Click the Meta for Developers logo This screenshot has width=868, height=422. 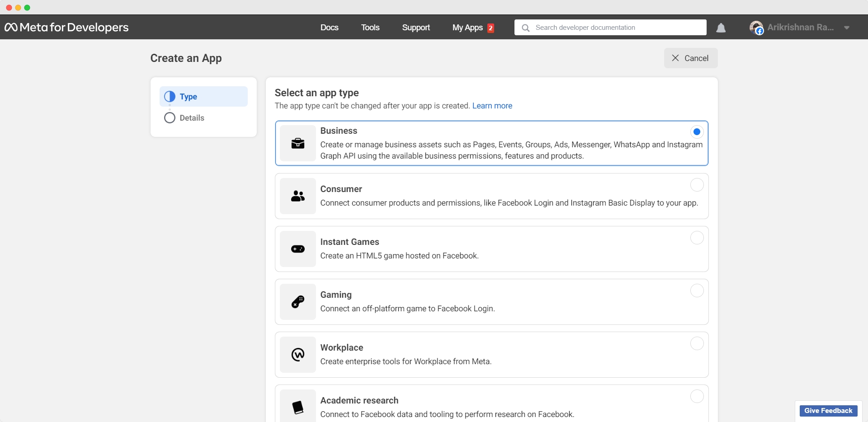(x=66, y=28)
